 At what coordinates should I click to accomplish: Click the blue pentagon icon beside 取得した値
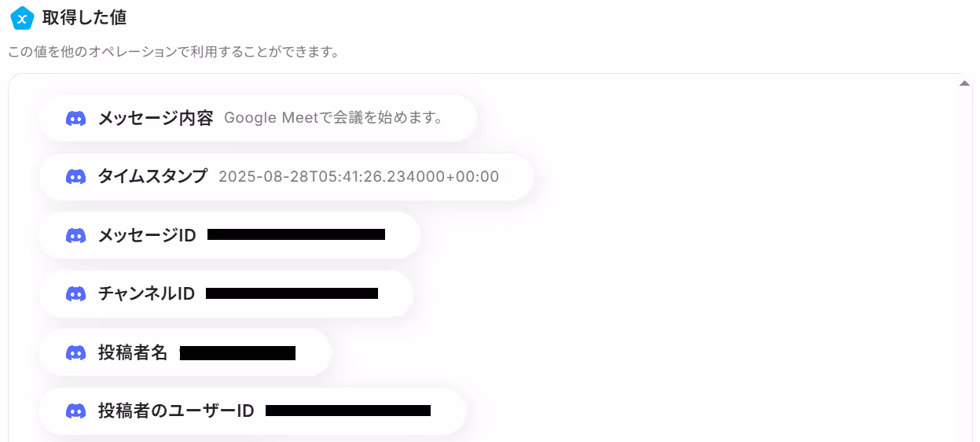coord(22,17)
